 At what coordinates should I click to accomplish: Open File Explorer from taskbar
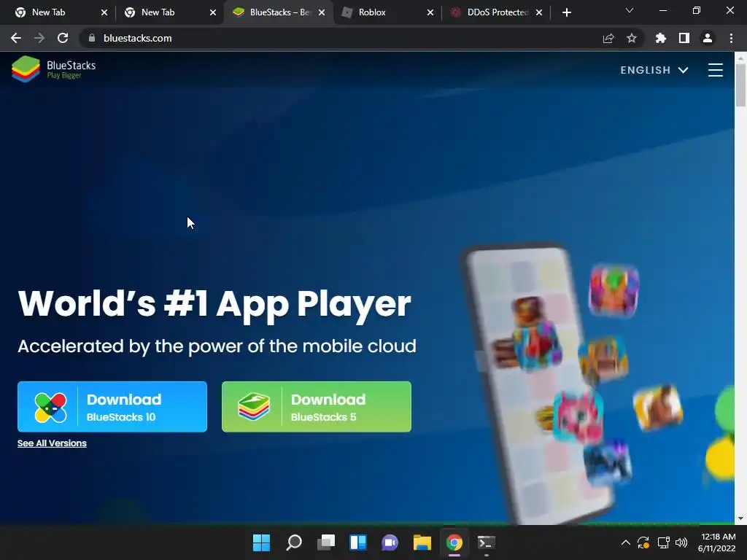point(422,542)
